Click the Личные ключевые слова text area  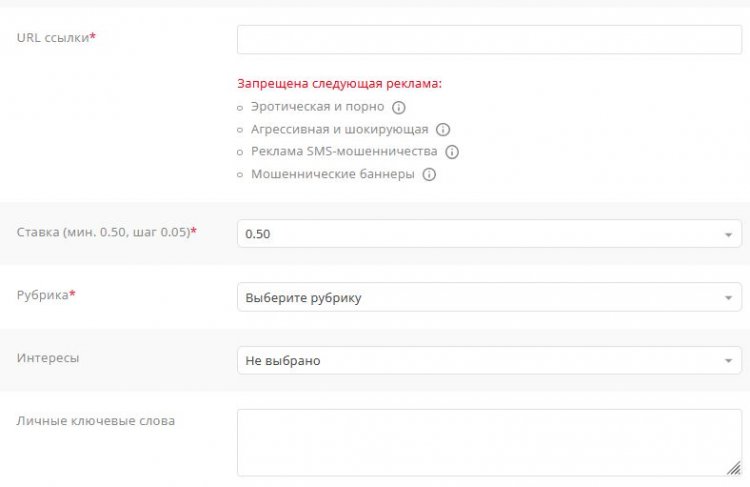489,441
